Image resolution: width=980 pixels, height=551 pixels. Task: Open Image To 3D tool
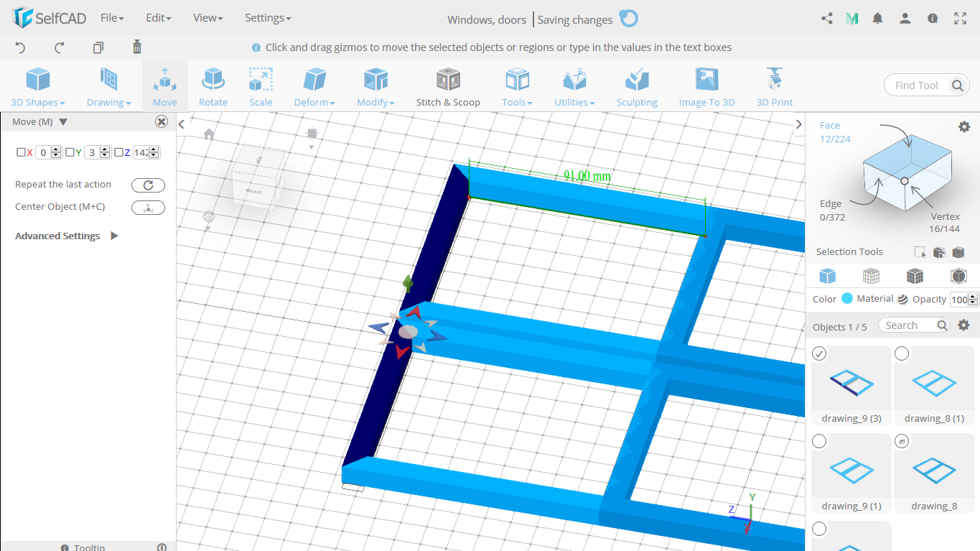point(706,86)
